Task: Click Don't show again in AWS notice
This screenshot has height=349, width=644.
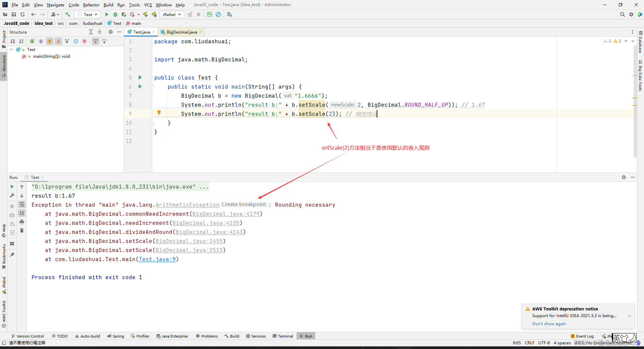Action: pos(549,324)
